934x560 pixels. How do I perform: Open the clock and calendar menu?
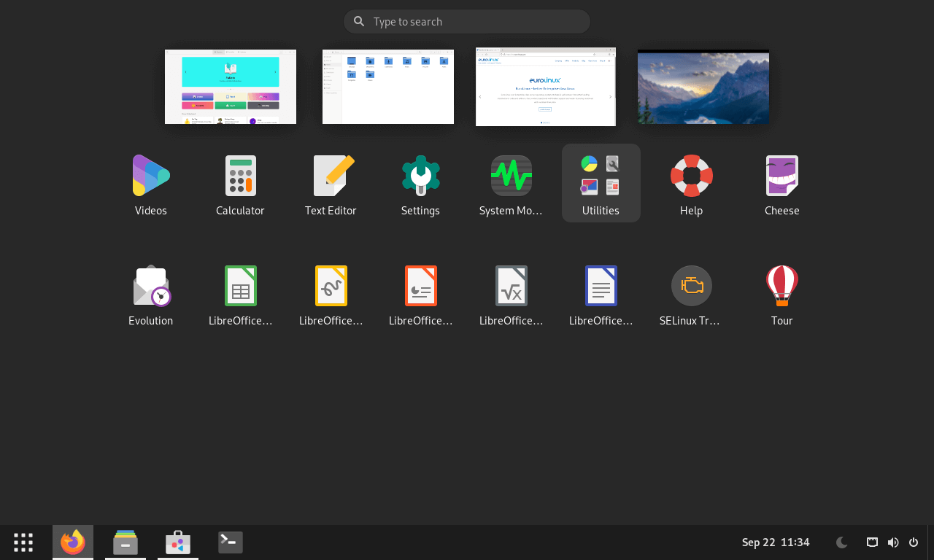776,542
